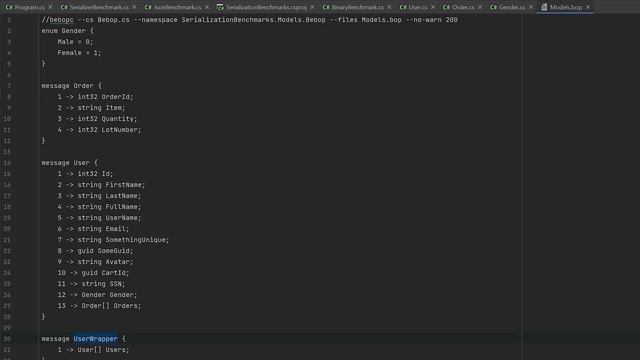This screenshot has width=640, height=360.
Task: Click '1 -> int32 OrderId;' line
Action: [x=95, y=97]
